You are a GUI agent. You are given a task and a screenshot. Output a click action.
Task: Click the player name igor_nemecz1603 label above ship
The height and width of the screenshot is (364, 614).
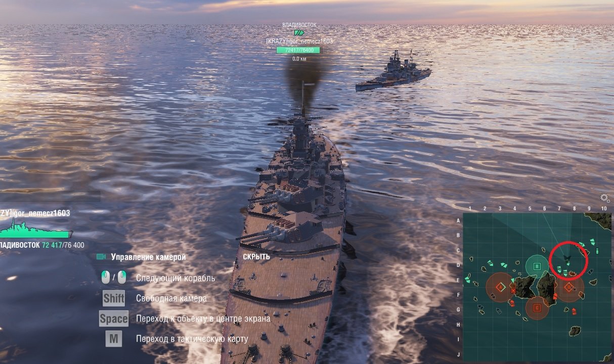(299, 41)
